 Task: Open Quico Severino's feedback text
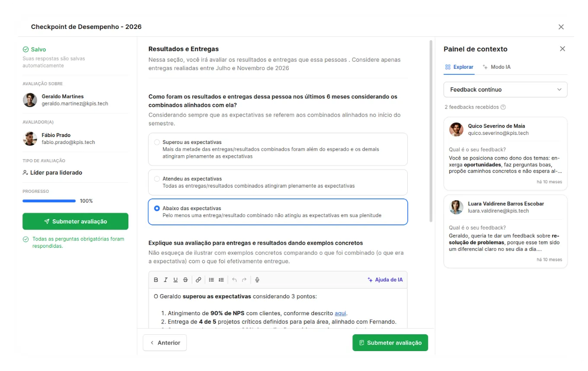click(505, 164)
